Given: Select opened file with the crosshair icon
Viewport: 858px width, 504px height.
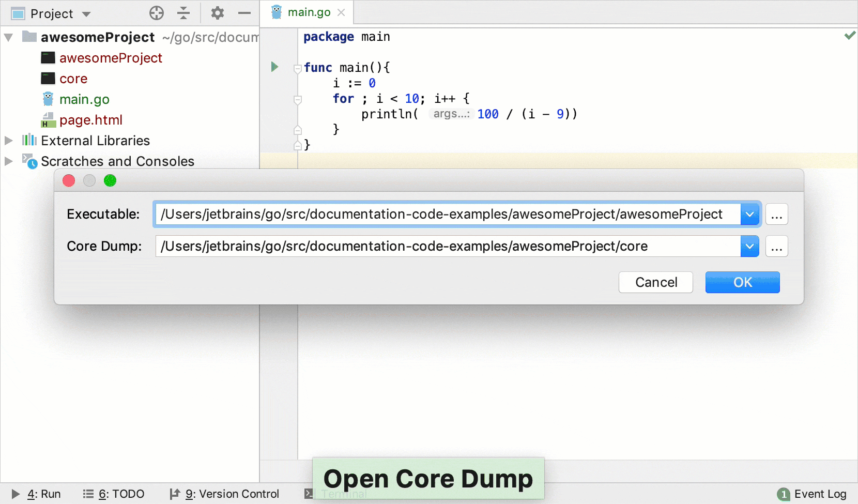Looking at the screenshot, I should (156, 13).
